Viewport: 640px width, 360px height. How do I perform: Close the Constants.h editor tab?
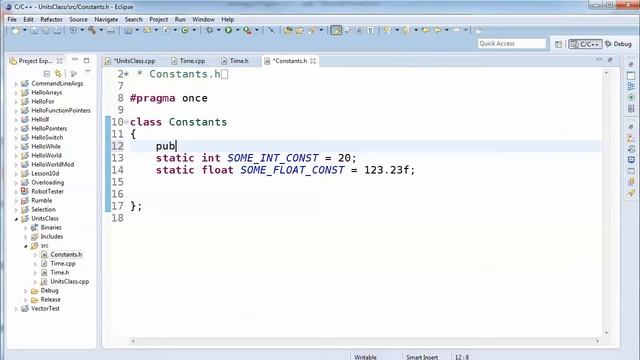tap(313, 61)
